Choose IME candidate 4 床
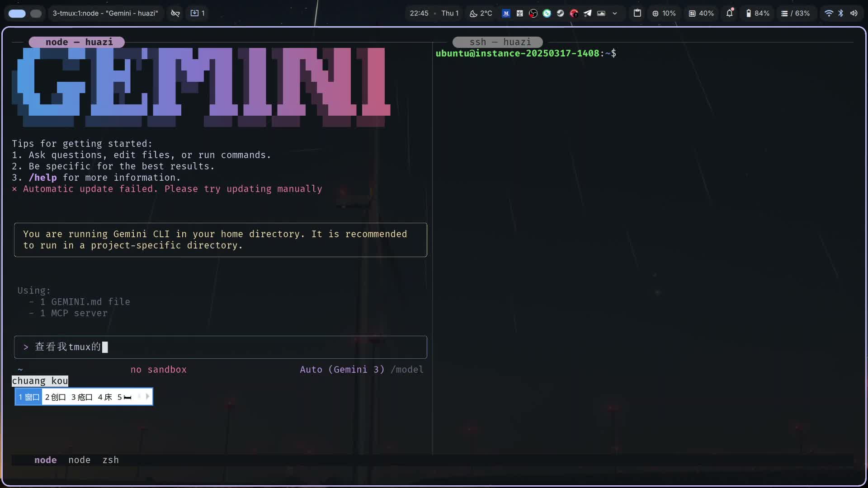Image resolution: width=868 pixels, height=488 pixels. pyautogui.click(x=105, y=397)
